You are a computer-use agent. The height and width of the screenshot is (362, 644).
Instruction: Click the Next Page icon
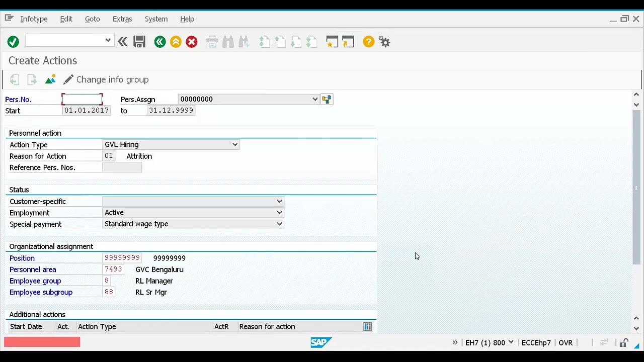[x=296, y=42]
